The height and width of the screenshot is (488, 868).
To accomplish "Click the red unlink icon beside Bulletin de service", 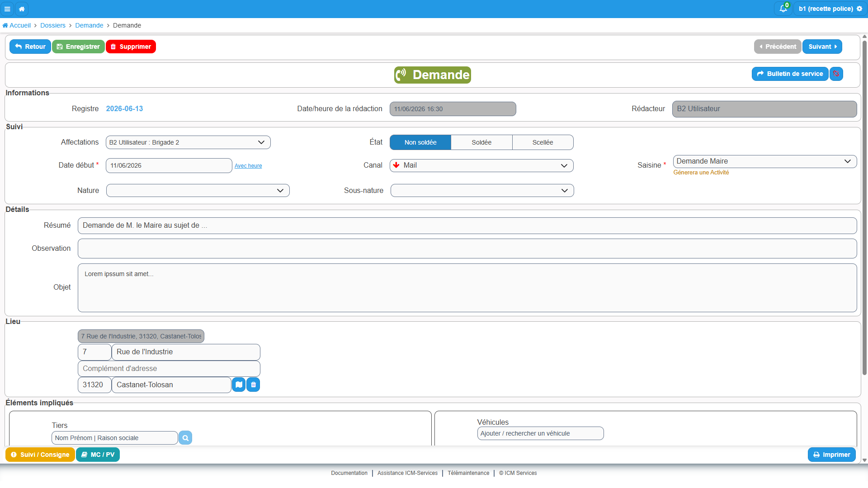I will point(836,74).
